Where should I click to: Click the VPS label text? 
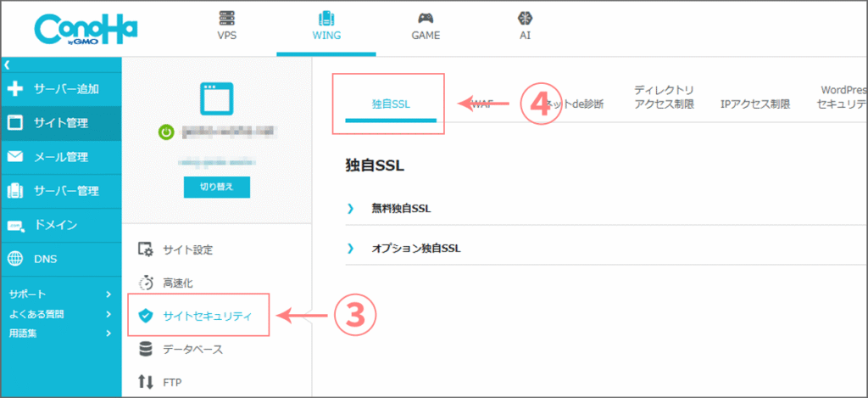click(227, 36)
